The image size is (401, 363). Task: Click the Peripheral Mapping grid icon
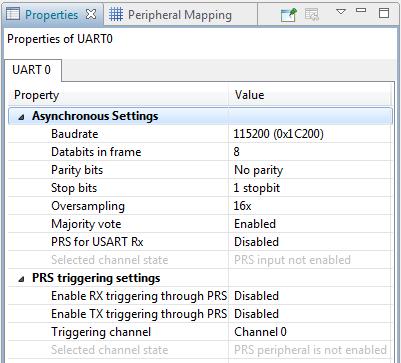tap(116, 15)
